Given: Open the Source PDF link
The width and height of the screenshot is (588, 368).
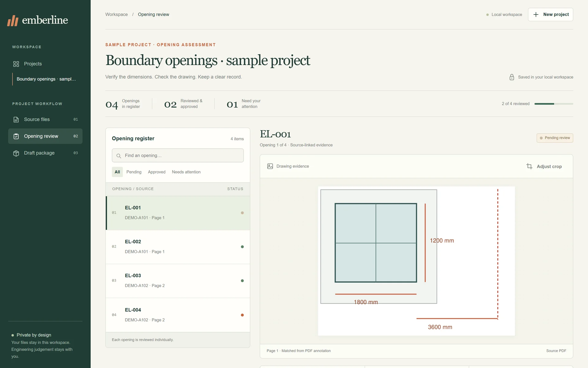Looking at the screenshot, I should coord(556,351).
